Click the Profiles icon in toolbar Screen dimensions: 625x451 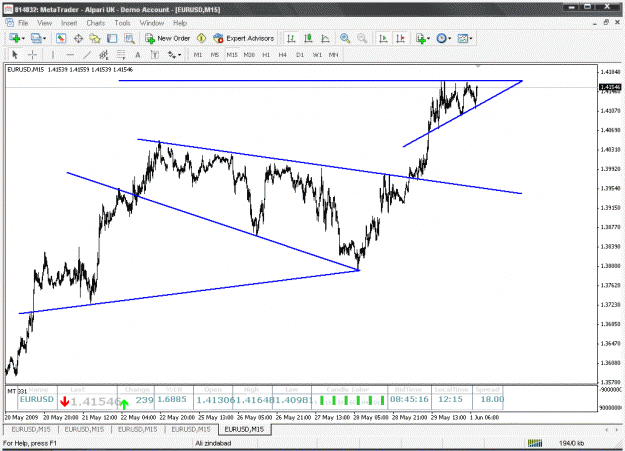(x=36, y=38)
